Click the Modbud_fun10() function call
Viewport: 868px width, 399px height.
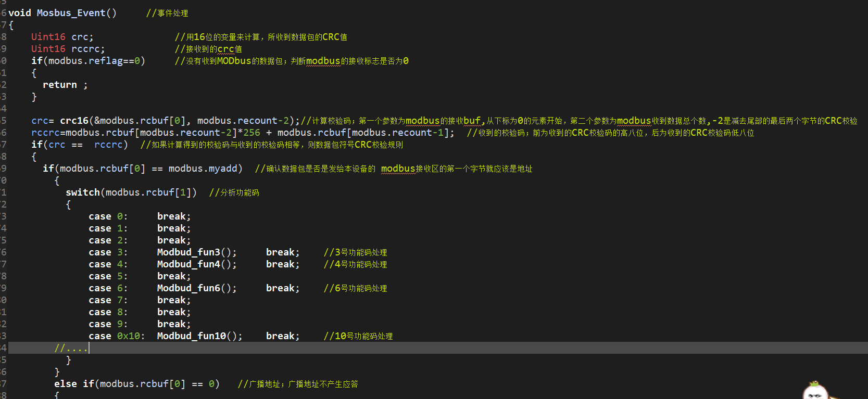[200, 336]
